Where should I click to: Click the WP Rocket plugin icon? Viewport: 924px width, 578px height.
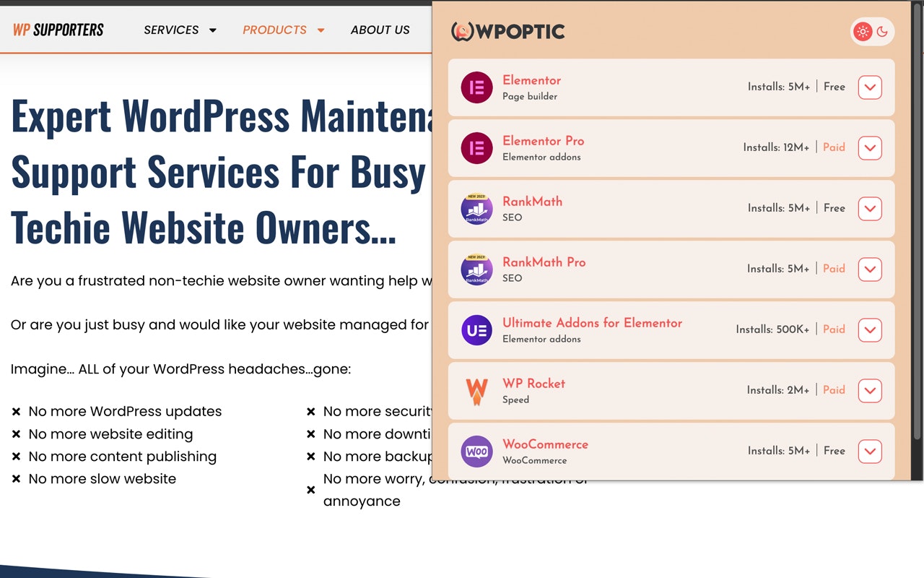pos(476,391)
